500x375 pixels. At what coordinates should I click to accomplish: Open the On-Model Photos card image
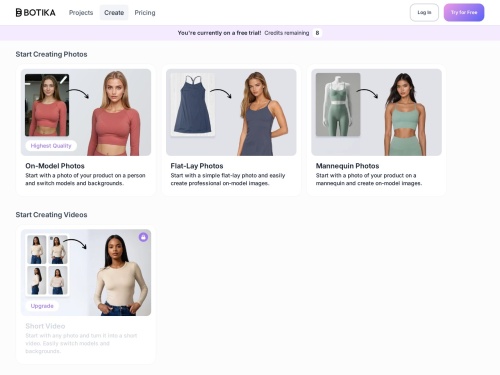[x=86, y=112]
